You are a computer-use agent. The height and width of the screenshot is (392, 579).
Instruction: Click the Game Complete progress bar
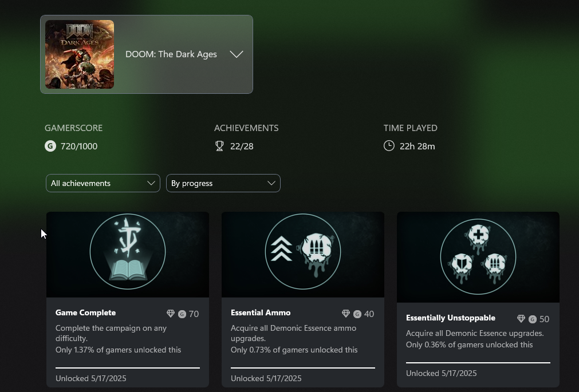click(128, 367)
